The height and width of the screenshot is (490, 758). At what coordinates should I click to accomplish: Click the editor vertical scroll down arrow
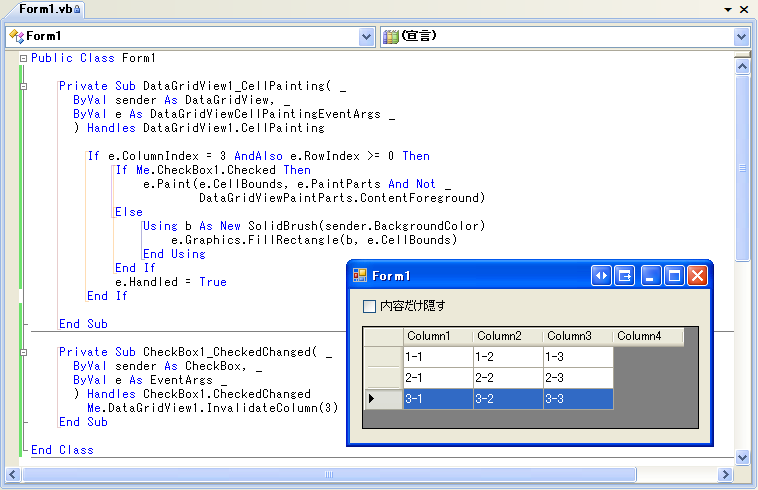click(743, 457)
